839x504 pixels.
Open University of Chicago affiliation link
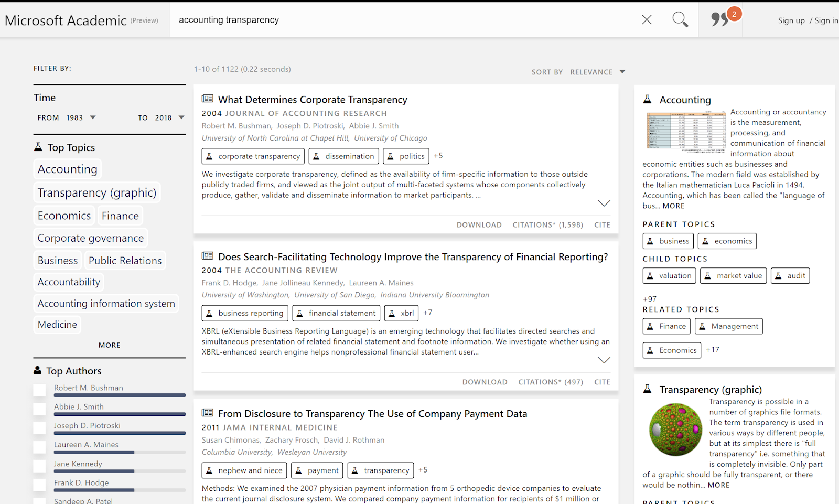tap(391, 138)
